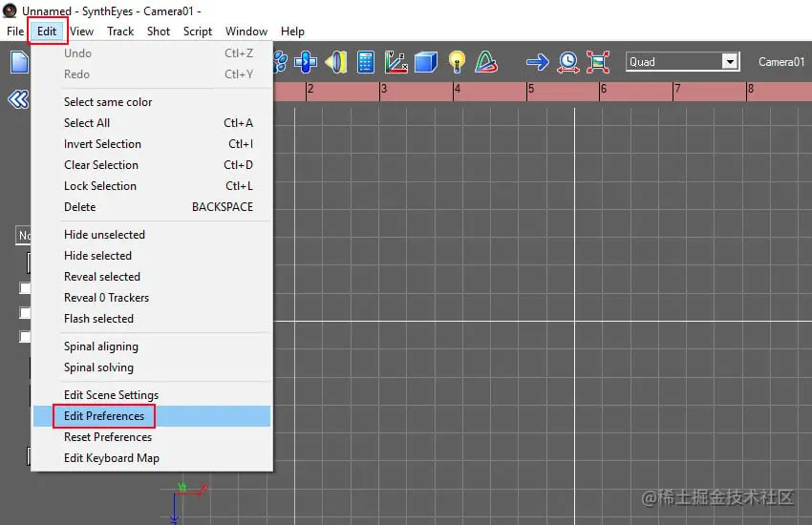This screenshot has height=525, width=812.
Task: Select the coordinate axes icon
Action: (396, 62)
